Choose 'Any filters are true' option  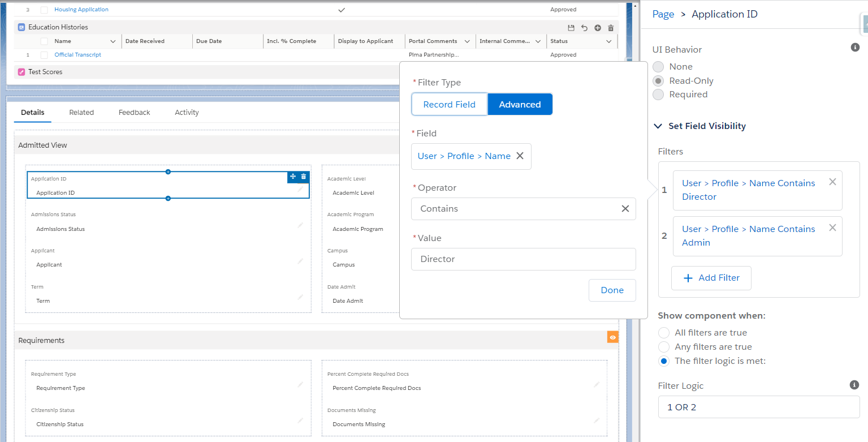tap(664, 347)
